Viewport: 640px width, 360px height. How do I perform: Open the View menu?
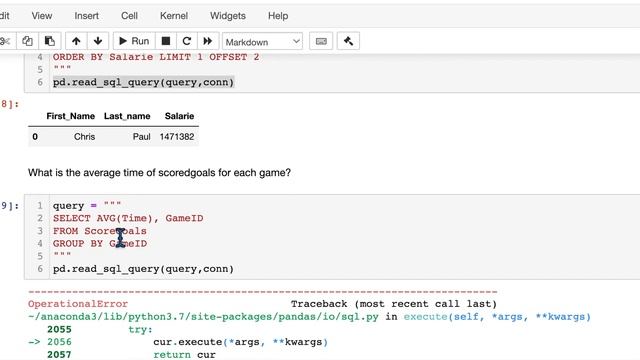(42, 16)
